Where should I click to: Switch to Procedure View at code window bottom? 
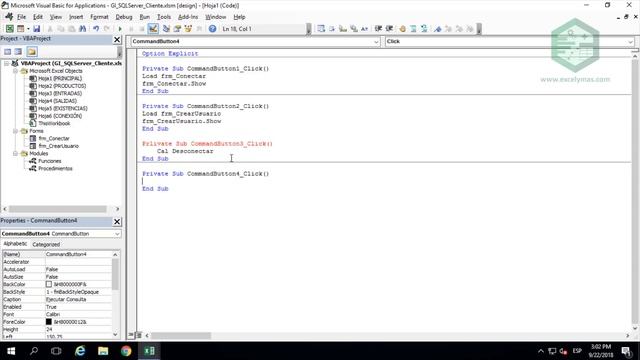[x=131, y=335]
